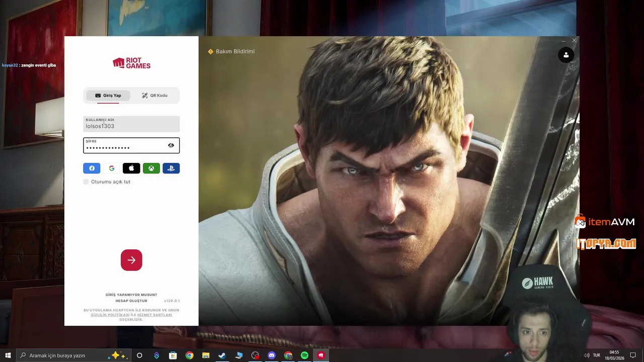Sign in with PlayStation

pos(171,168)
